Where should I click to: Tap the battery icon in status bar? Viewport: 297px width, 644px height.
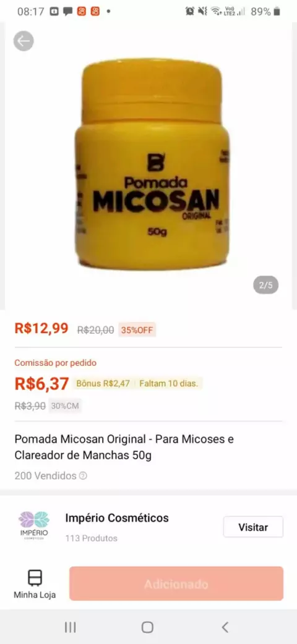point(277,12)
